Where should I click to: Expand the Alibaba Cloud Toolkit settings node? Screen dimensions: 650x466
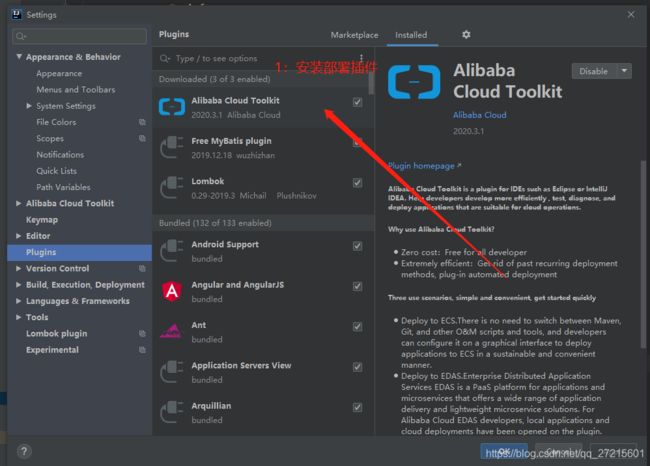tap(19, 203)
